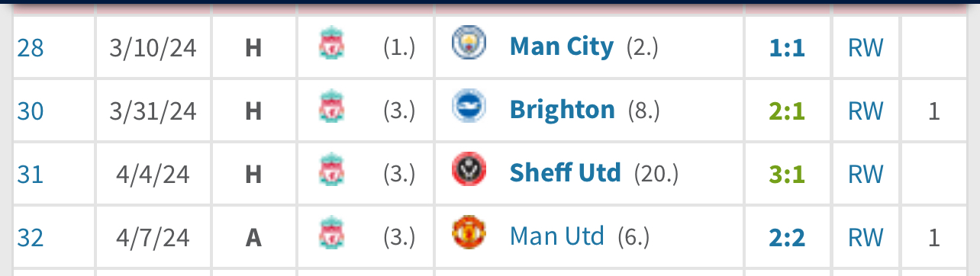The image size is (980, 276).
Task: Click the Manchester City club crest
Action: tap(465, 43)
